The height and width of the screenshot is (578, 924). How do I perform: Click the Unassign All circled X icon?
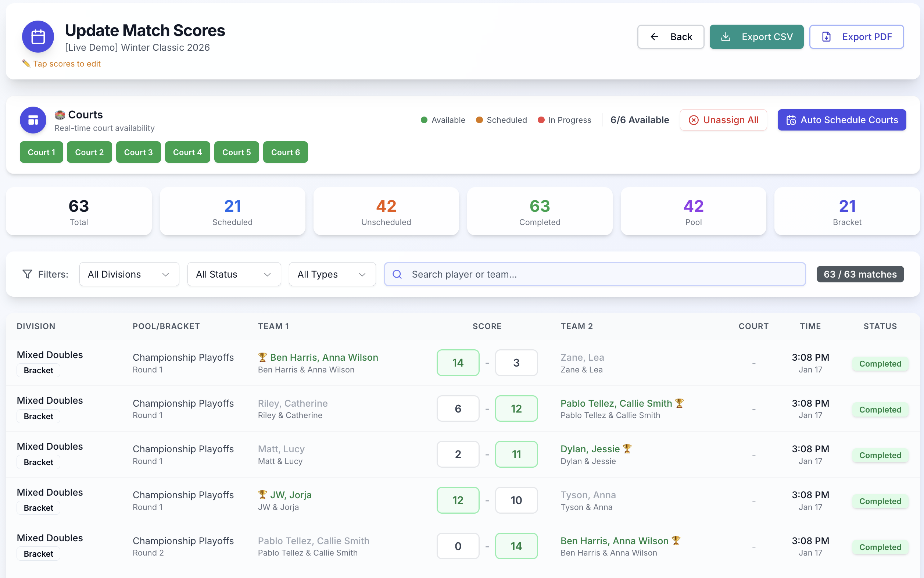pos(693,120)
